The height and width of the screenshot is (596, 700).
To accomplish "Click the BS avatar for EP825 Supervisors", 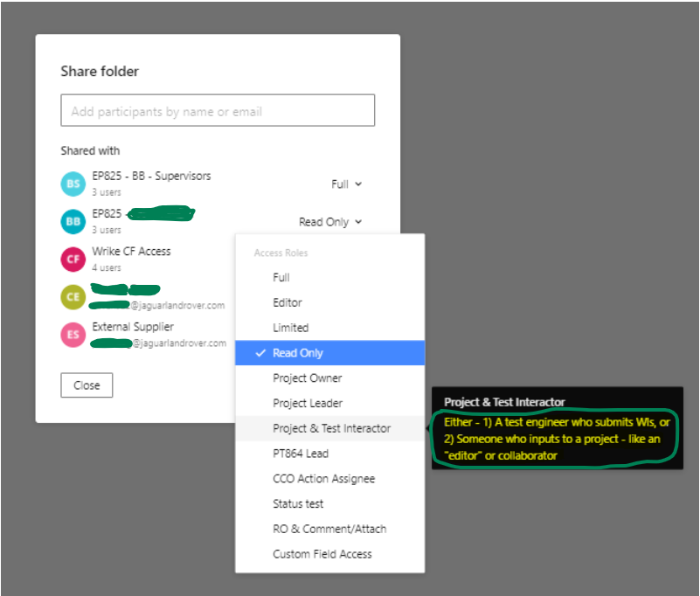I will coord(73,184).
